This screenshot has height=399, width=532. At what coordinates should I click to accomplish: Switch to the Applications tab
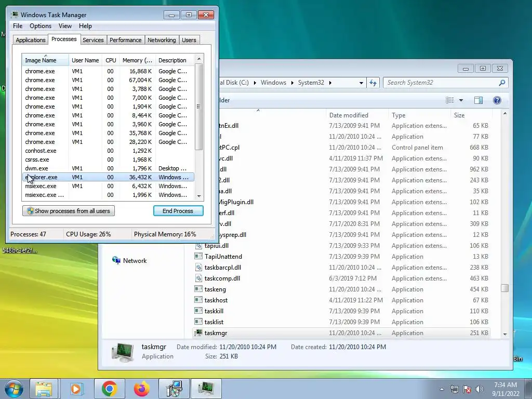pos(31,40)
